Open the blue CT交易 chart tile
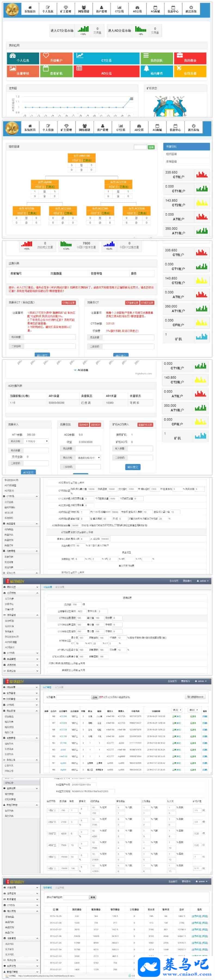Image resolution: width=215 pixels, height=980 pixels. click(107, 58)
